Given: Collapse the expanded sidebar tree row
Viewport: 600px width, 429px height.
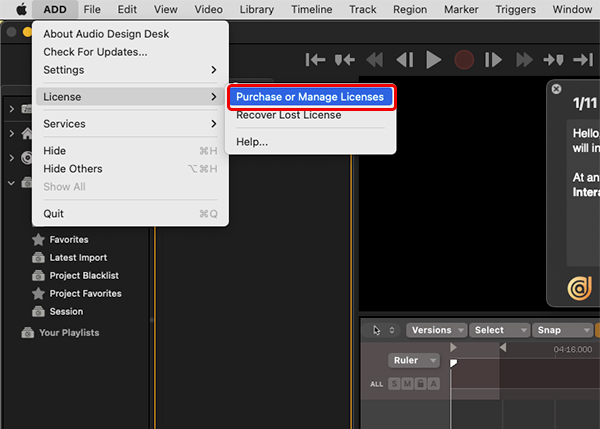Looking at the screenshot, I should pos(11,183).
